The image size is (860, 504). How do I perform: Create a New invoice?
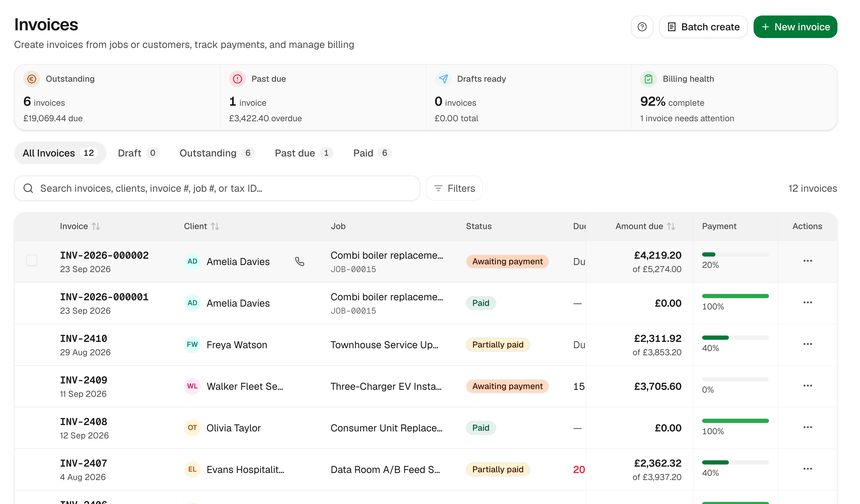[x=795, y=27]
